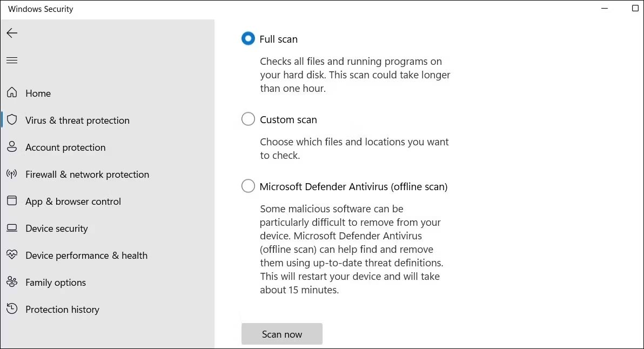
Task: Click the Account protection person icon
Action: coord(12,147)
